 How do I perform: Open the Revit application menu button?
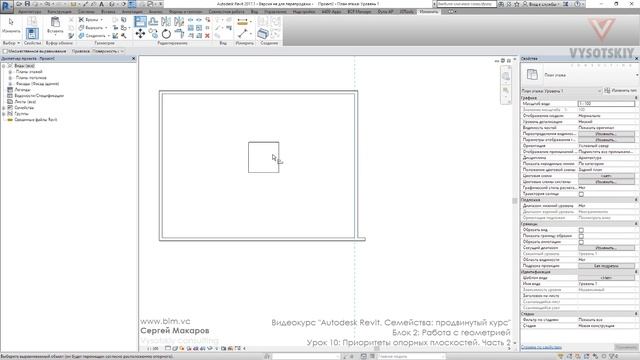point(6,6)
